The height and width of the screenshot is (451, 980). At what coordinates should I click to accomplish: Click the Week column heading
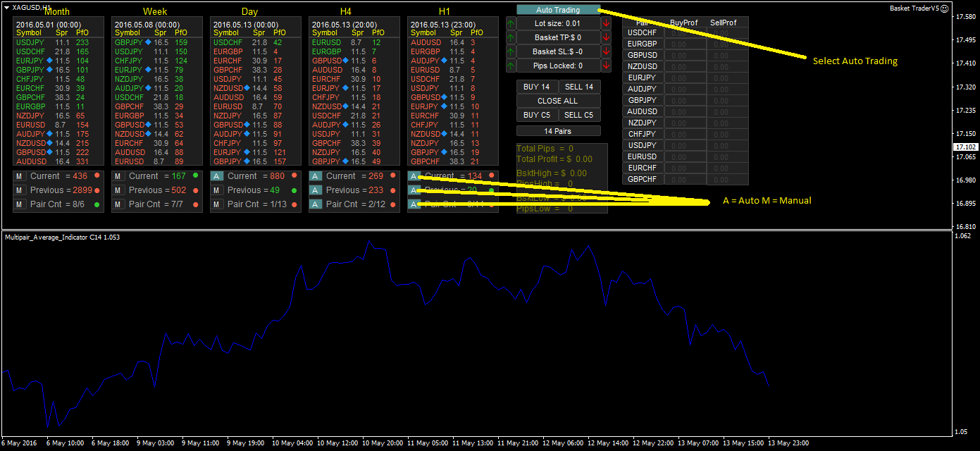(x=155, y=11)
